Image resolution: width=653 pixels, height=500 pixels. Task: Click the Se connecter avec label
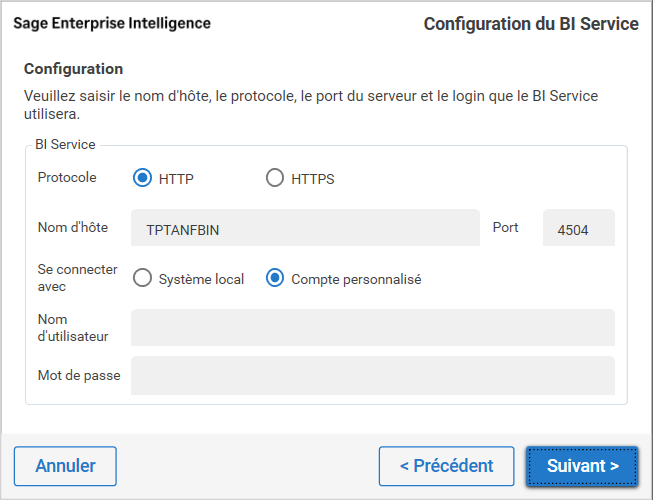pos(77,278)
